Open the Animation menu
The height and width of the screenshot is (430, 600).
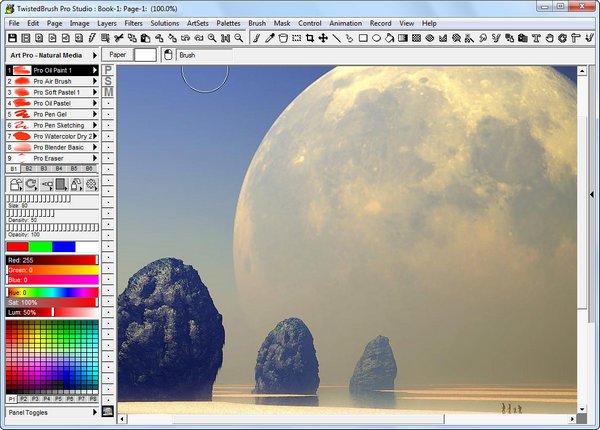346,23
